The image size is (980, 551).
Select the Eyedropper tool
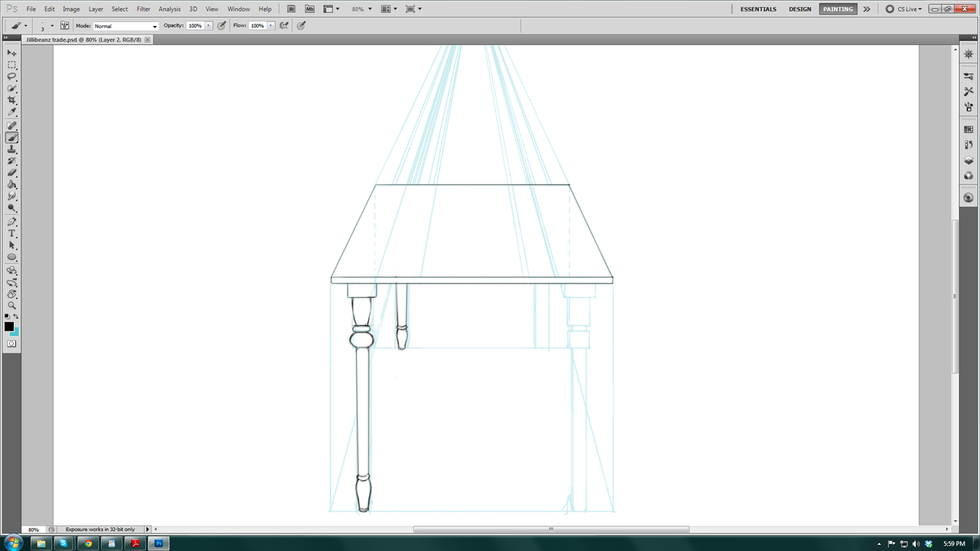[12, 112]
